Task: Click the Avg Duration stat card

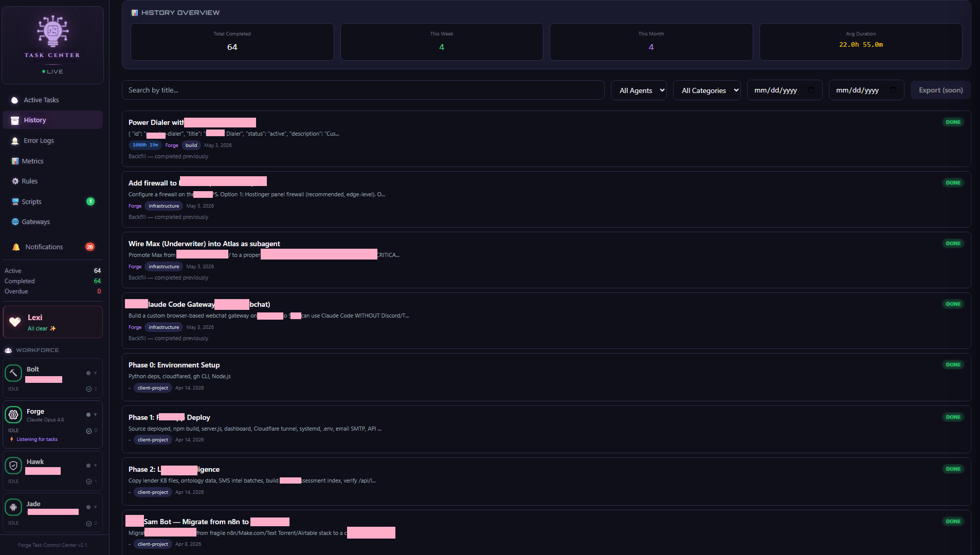Action: tap(861, 42)
